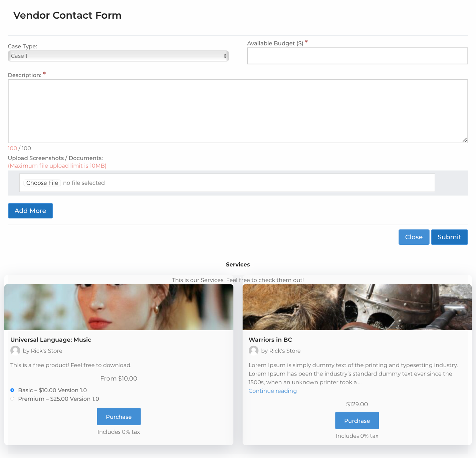Click the 'From $10.00' price text

(x=119, y=378)
